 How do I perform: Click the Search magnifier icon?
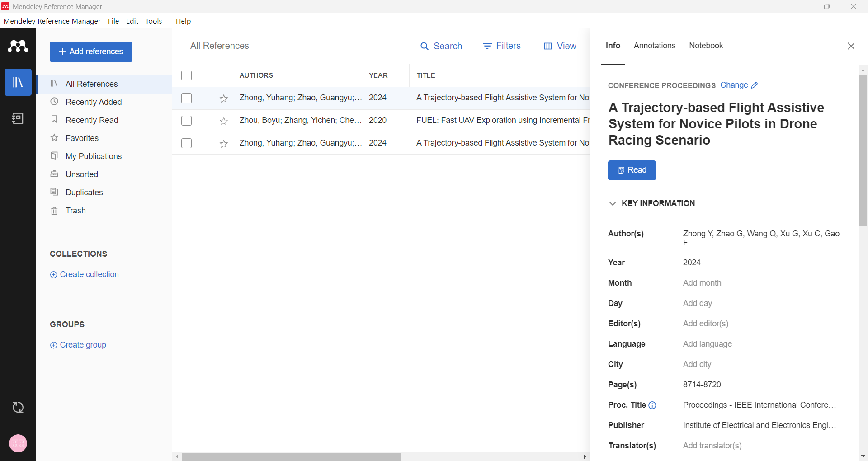425,46
